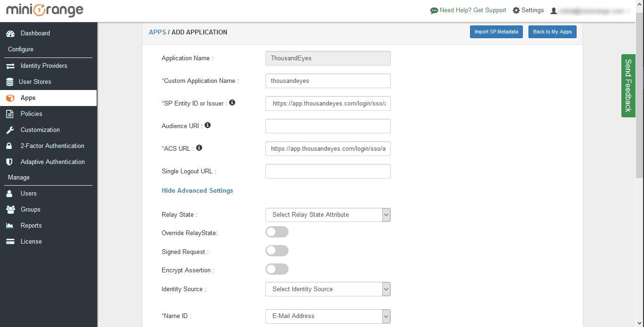Click the support chat bubble icon

[434, 11]
